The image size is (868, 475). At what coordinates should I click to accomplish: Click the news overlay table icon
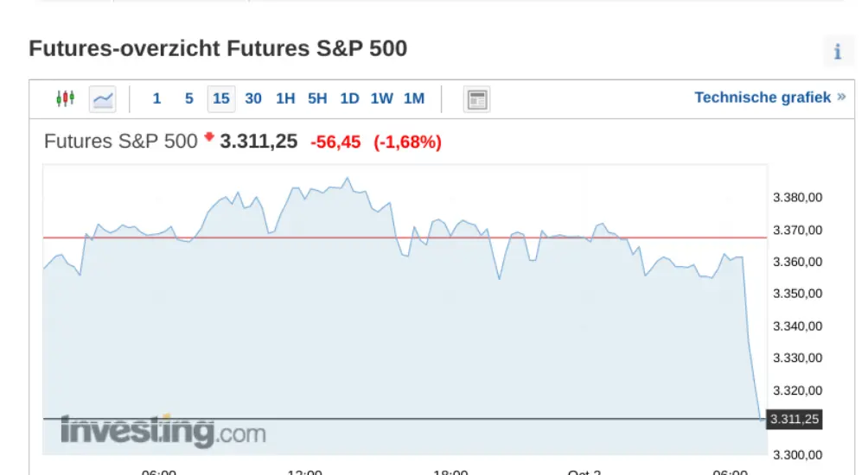pyautogui.click(x=476, y=99)
